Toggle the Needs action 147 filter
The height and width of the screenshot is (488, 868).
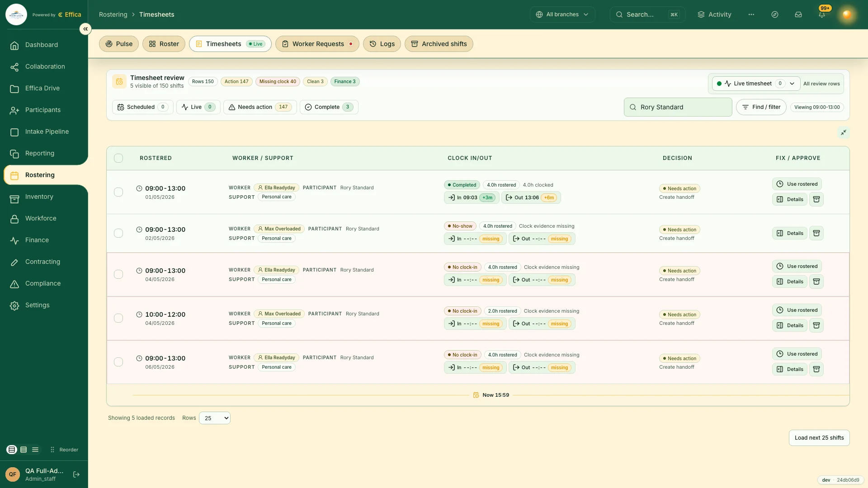pyautogui.click(x=260, y=107)
